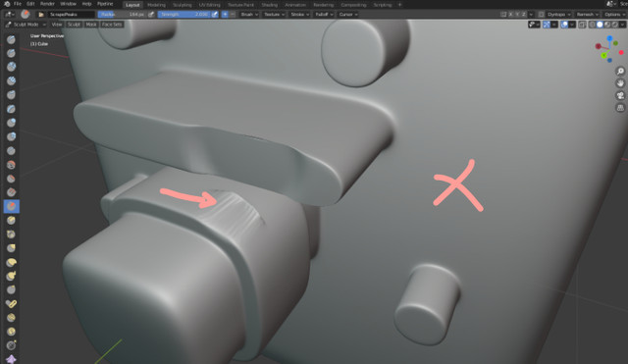Open the Remesh dropdown
The width and height of the screenshot is (628, 364).
tap(587, 15)
